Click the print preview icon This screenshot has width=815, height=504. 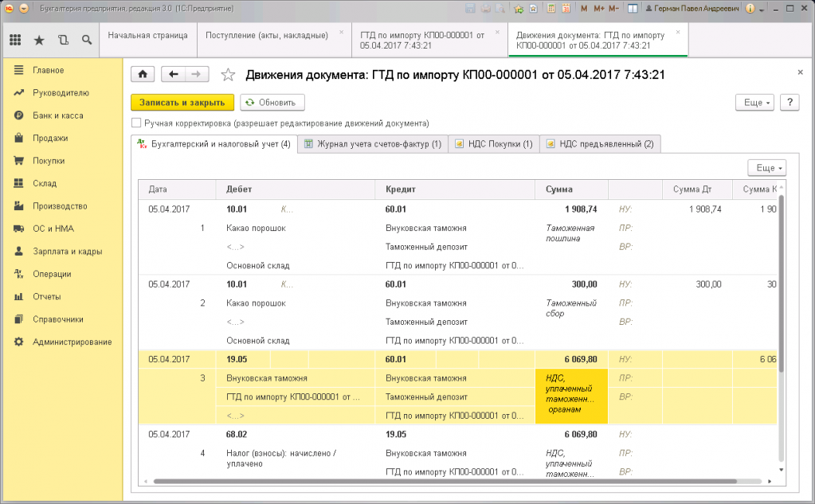pos(500,8)
